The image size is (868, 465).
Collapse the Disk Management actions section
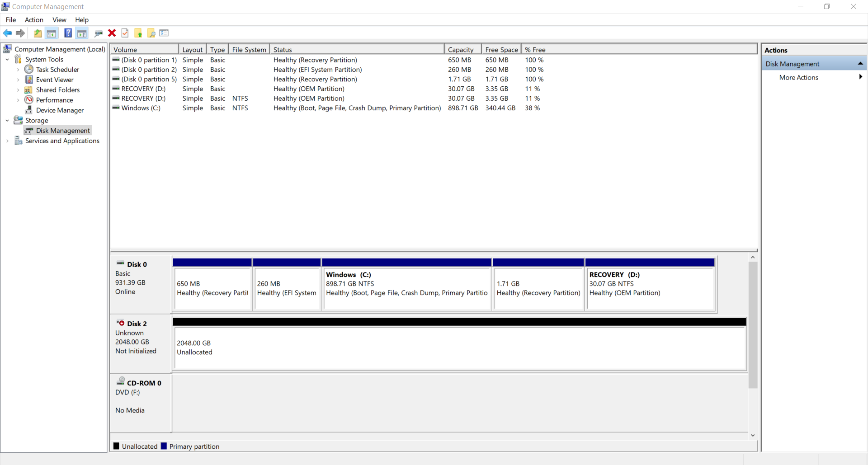pyautogui.click(x=860, y=64)
